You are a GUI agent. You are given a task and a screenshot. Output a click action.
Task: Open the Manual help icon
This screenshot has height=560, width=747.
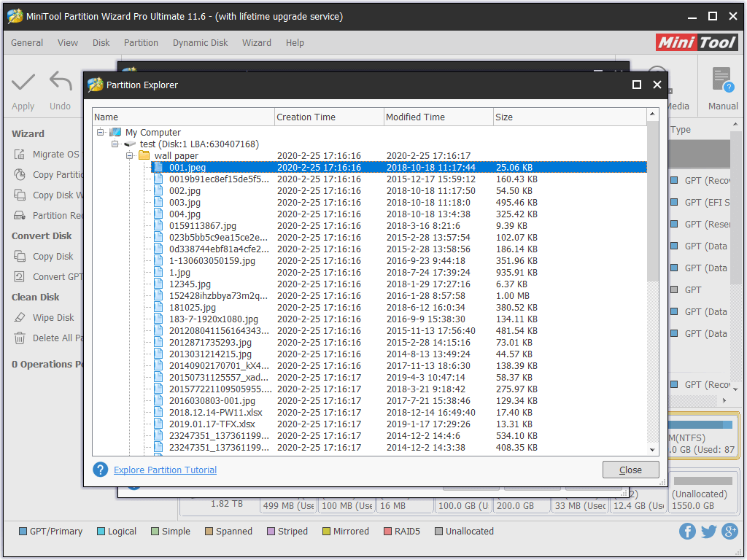click(722, 79)
